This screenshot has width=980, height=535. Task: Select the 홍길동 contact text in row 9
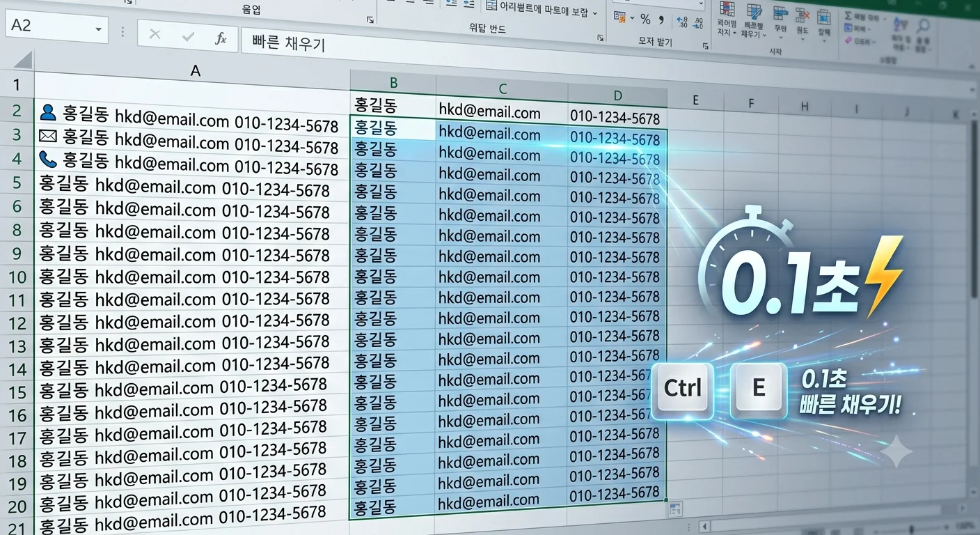(184, 254)
